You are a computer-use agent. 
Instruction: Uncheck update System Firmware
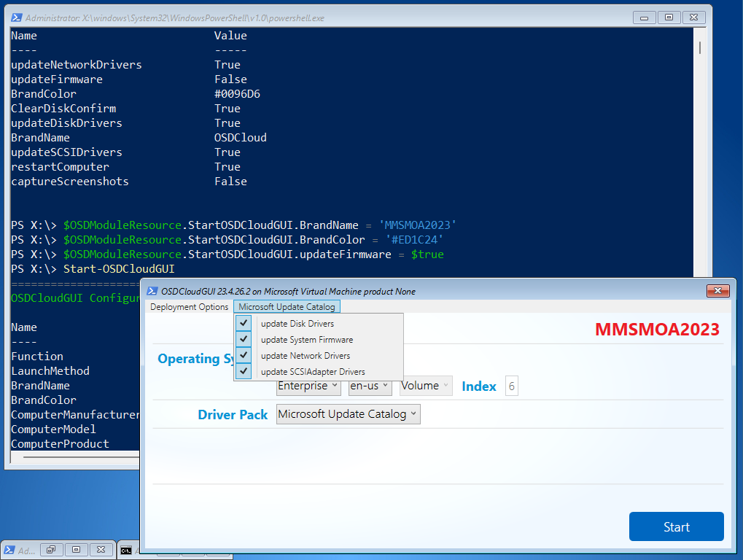244,339
